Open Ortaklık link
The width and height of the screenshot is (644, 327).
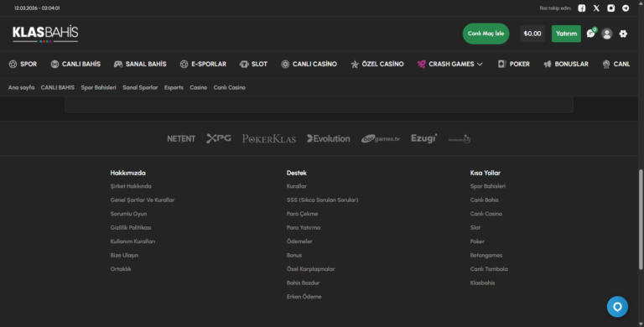(x=121, y=269)
